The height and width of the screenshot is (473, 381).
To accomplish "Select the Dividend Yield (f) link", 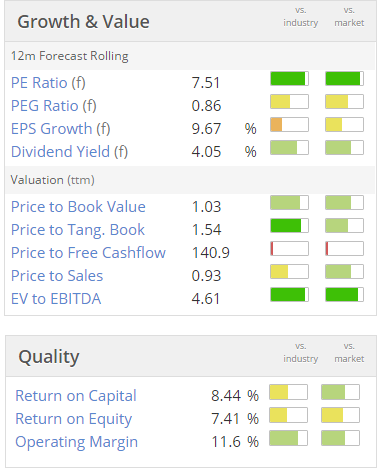I will coord(69,152).
